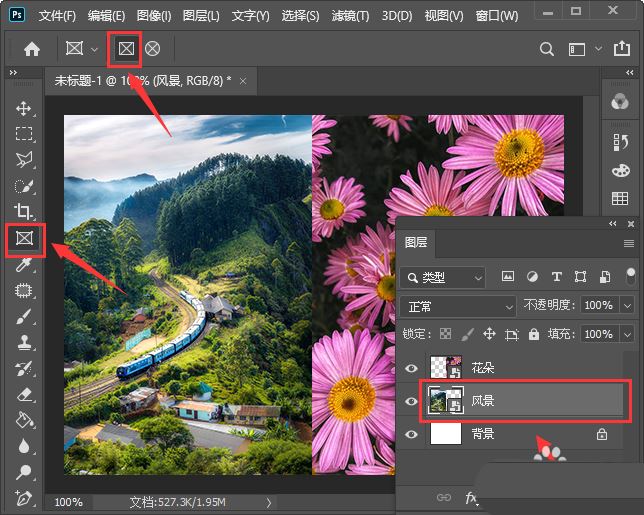644x515 pixels.
Task: Open the 窗口(W) menu
Action: pos(497,16)
